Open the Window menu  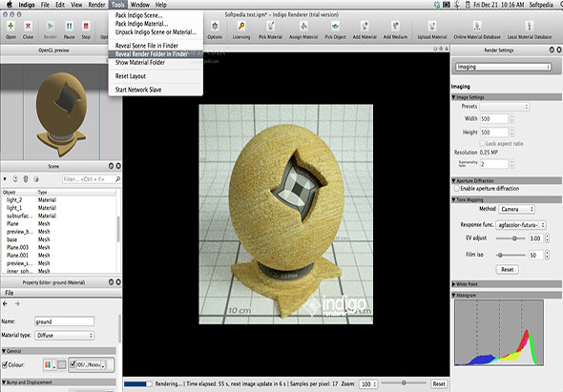coord(139,5)
